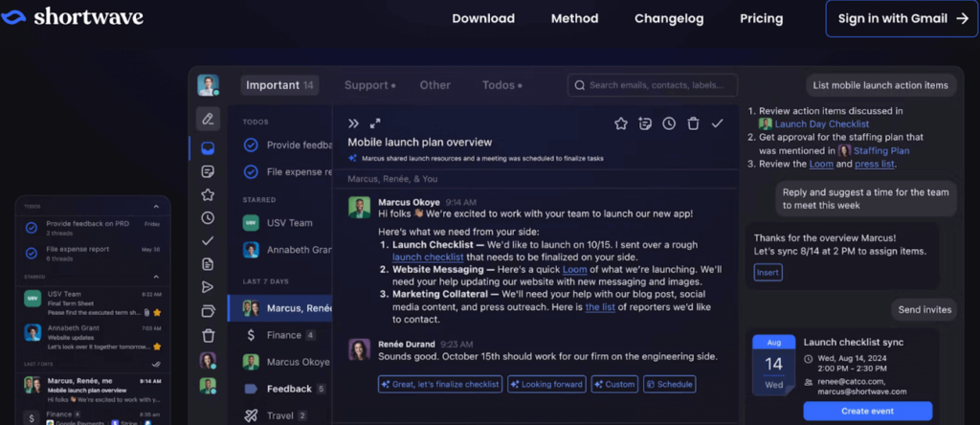Viewport: 980px width, 425px height.
Task: Toggle the Provide feedback todo checkmark
Action: tap(251, 145)
